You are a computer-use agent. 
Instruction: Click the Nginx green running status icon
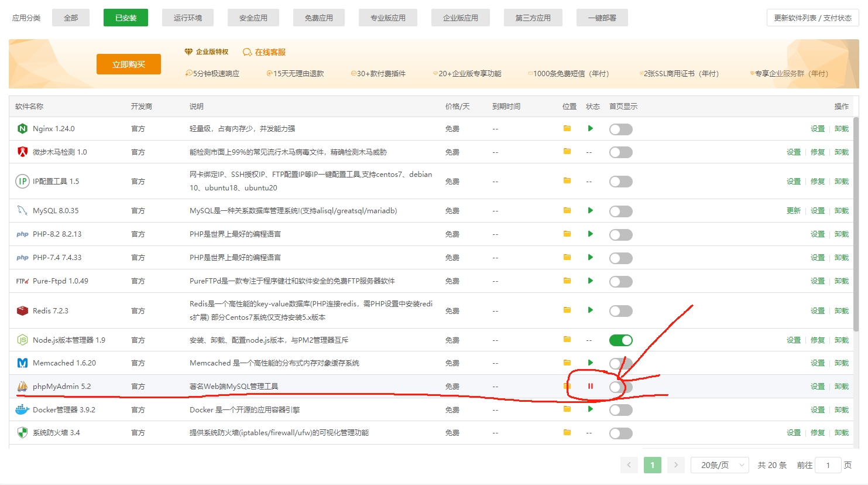(x=591, y=128)
